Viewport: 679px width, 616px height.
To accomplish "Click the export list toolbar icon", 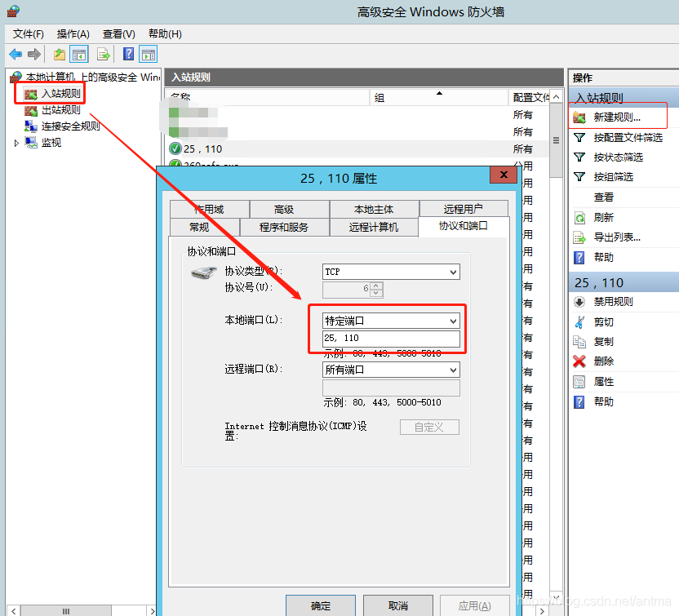I will [104, 55].
